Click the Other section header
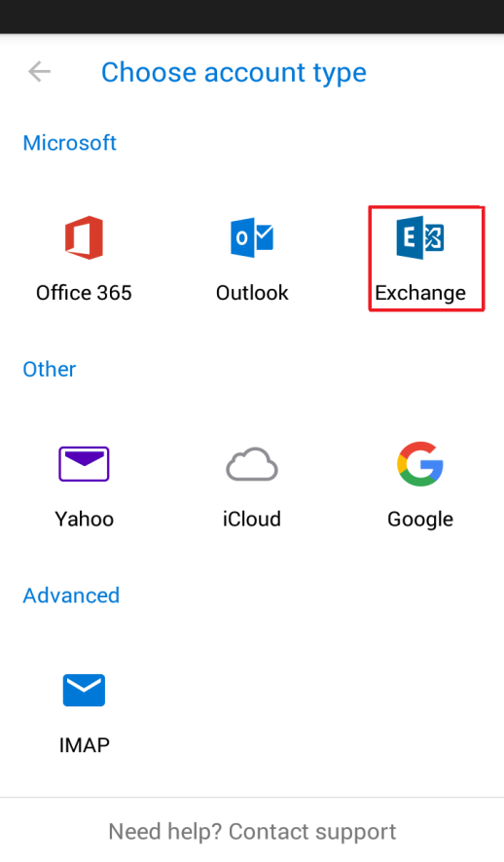Screen dimensions: 504x862 pos(50,370)
